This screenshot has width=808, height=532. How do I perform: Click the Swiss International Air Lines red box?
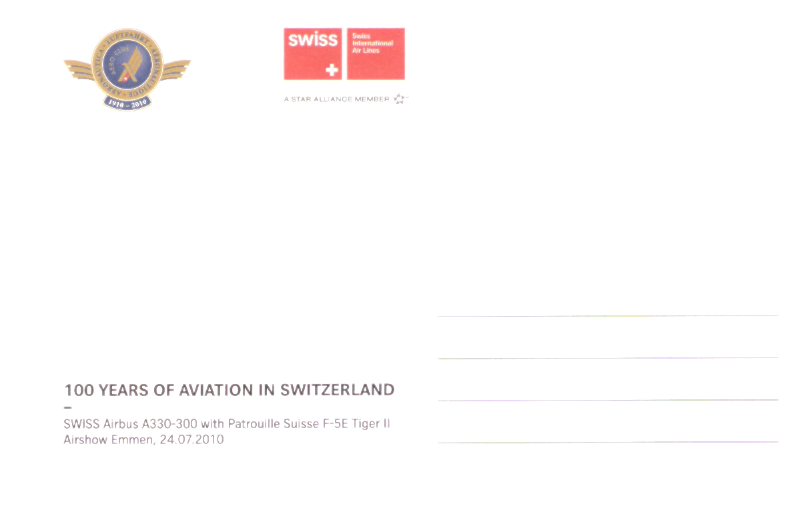pos(376,53)
